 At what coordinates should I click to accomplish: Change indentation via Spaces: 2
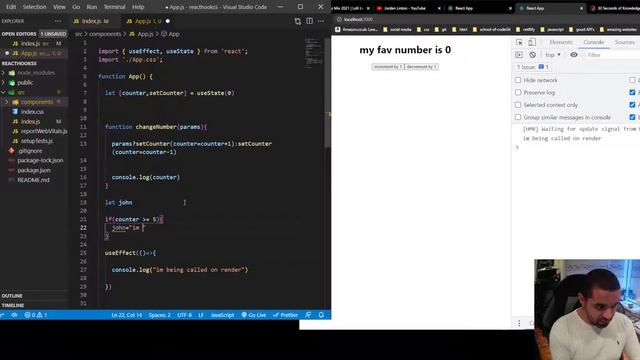[160, 315]
